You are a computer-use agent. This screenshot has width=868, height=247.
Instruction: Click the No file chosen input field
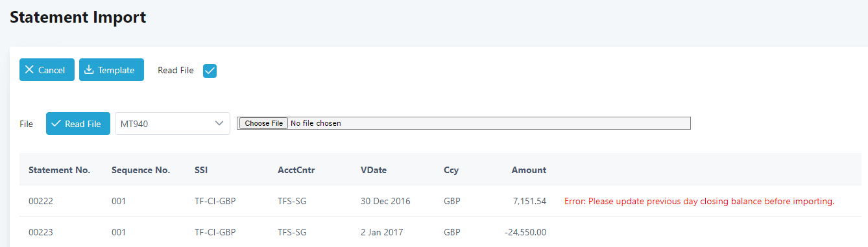tap(464, 123)
